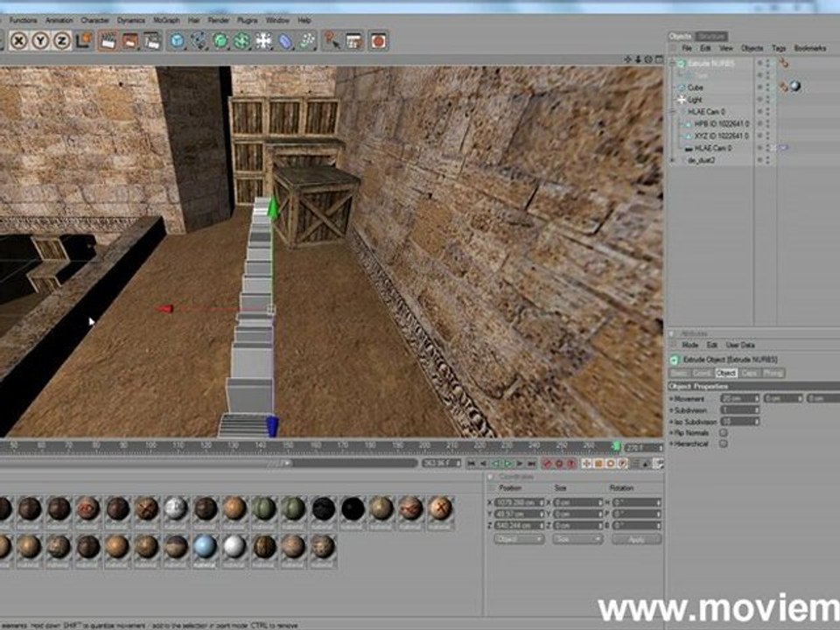Switch to the Structure tab
This screenshot has height=630, width=840.
(x=711, y=36)
